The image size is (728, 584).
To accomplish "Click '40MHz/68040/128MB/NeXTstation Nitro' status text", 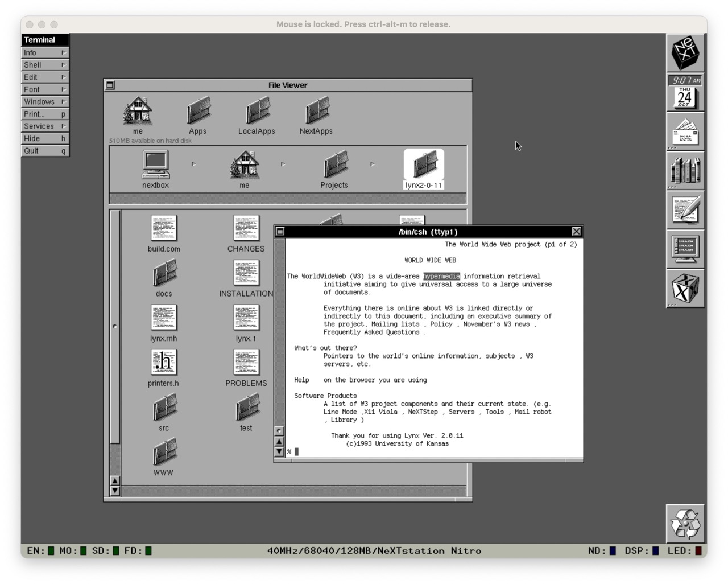I will pyautogui.click(x=374, y=551).
